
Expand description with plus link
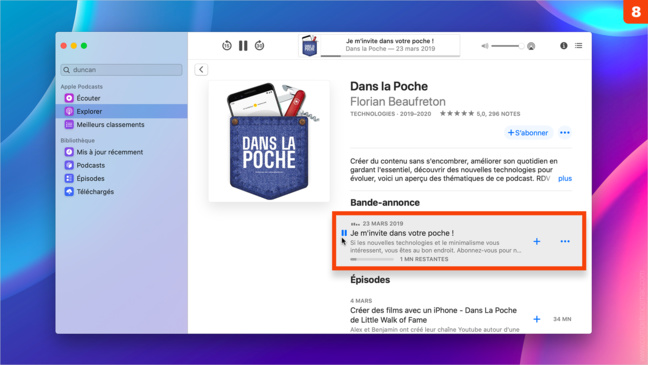[565, 179]
